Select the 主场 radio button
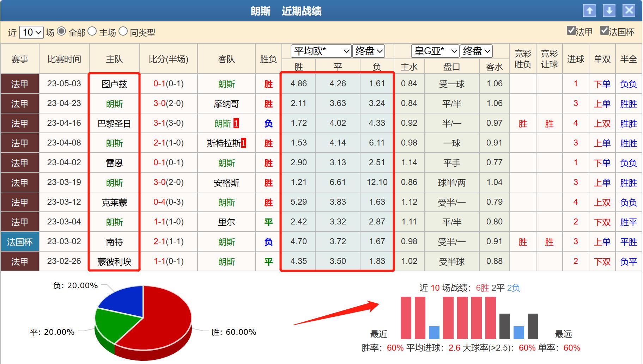The image size is (643, 364). (x=92, y=32)
